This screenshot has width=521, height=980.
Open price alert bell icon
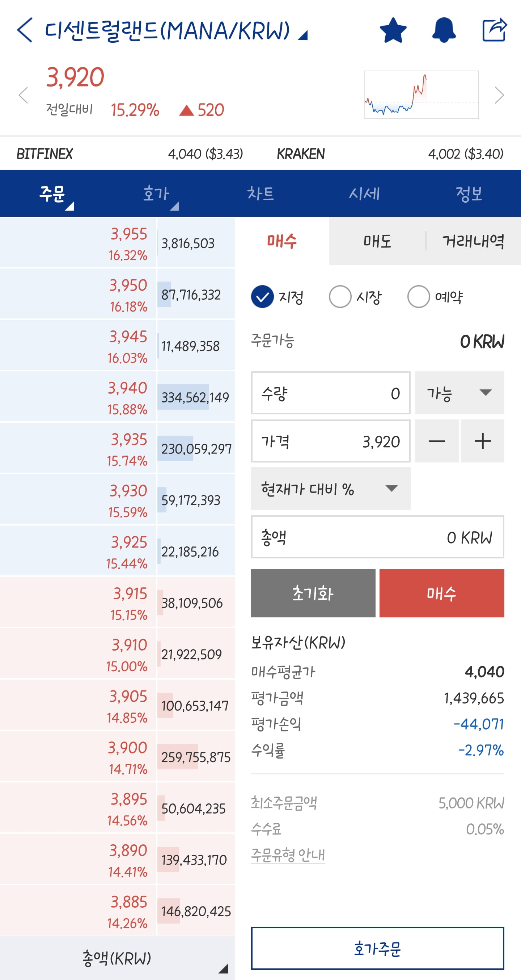coord(444,30)
